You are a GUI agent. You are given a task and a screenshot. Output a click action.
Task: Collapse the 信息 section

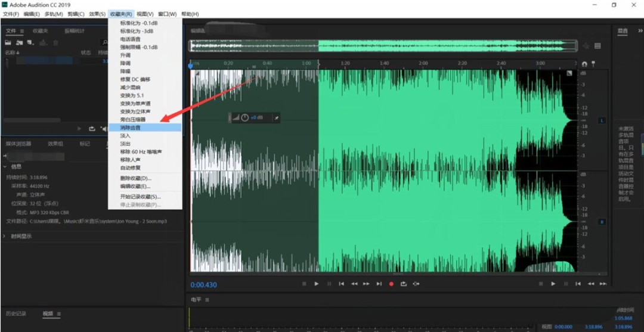[5, 167]
